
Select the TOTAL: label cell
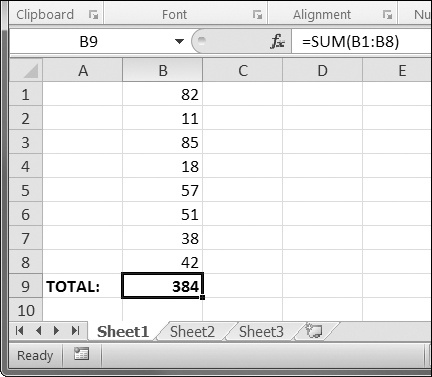83,286
